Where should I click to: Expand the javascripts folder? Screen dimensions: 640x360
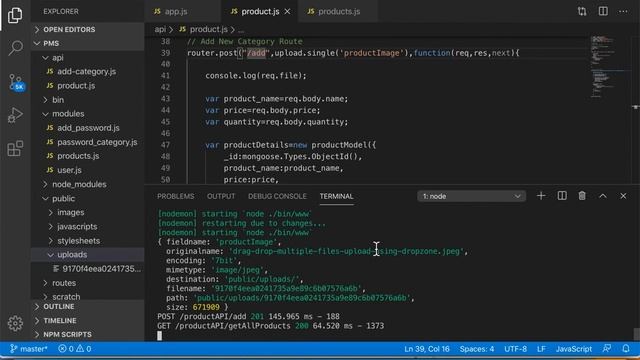87,227
